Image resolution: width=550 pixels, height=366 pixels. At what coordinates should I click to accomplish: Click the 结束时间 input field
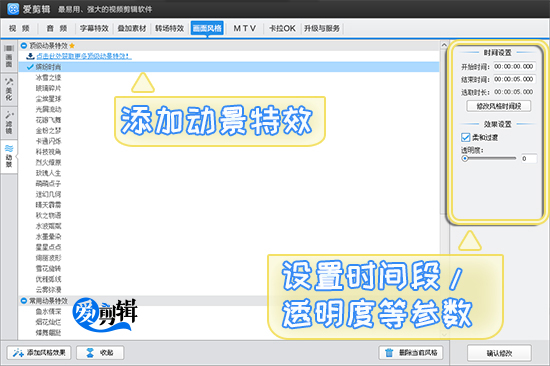[x=514, y=79]
